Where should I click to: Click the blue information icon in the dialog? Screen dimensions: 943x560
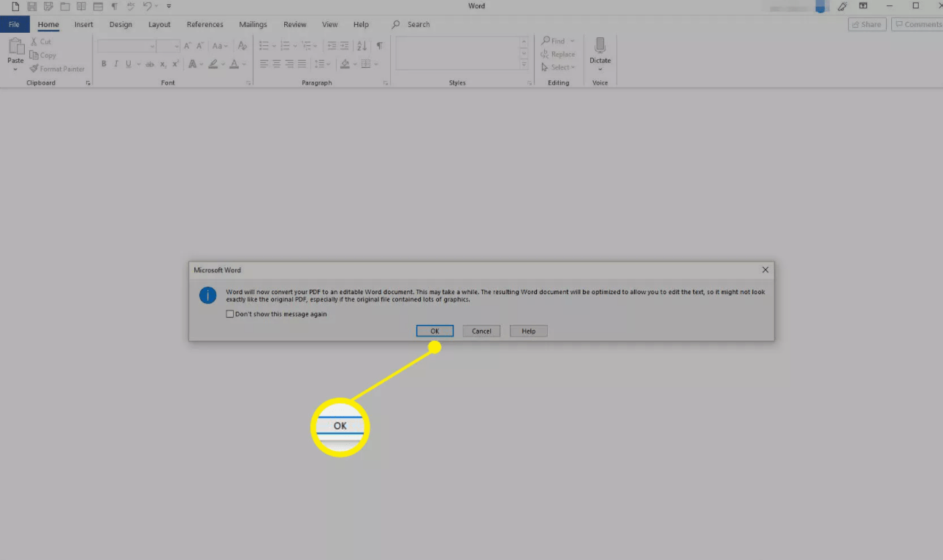pos(208,295)
